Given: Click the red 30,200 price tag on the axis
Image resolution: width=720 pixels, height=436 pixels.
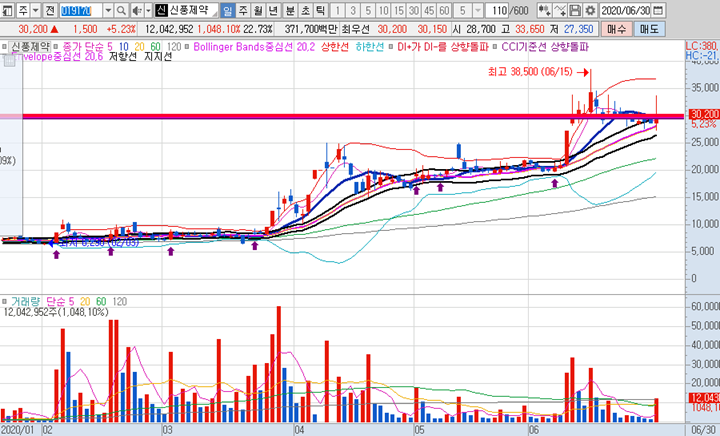Looking at the screenshot, I should click(704, 114).
